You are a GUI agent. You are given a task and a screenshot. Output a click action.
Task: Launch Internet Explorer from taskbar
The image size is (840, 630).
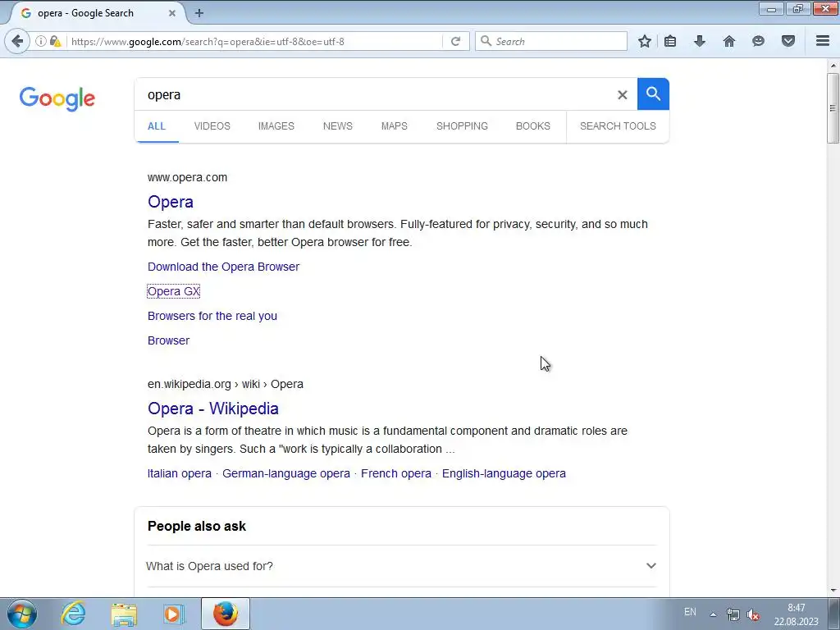[x=73, y=614]
